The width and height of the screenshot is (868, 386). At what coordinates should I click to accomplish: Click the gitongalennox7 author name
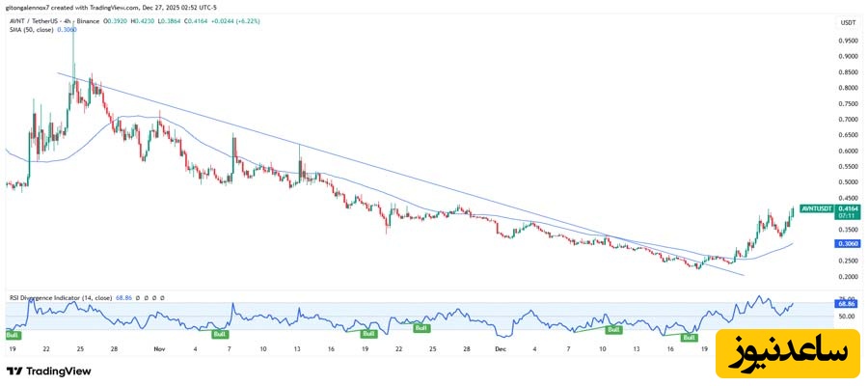click(x=31, y=8)
